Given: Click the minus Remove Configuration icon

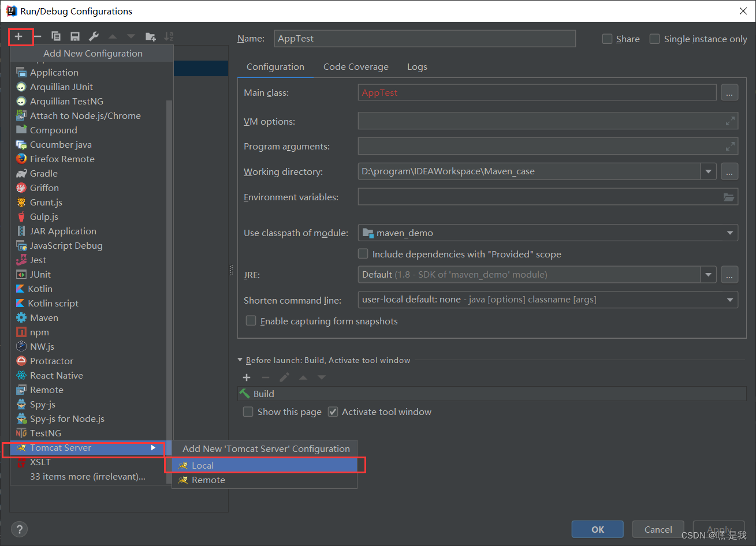Looking at the screenshot, I should (x=38, y=36).
